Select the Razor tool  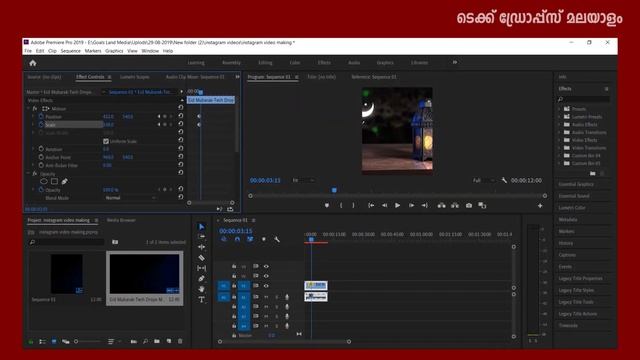tap(202, 258)
